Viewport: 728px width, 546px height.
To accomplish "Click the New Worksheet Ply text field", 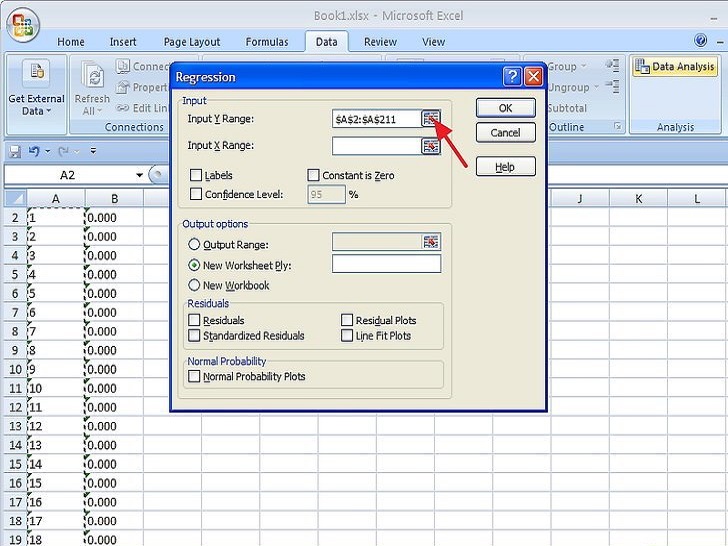I will pos(386,264).
